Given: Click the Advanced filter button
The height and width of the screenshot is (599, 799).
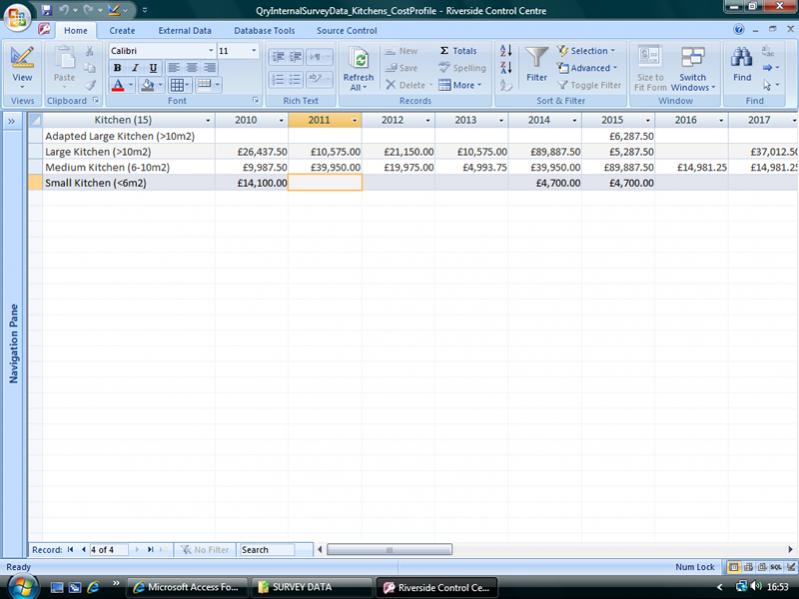Looking at the screenshot, I should click(x=588, y=68).
